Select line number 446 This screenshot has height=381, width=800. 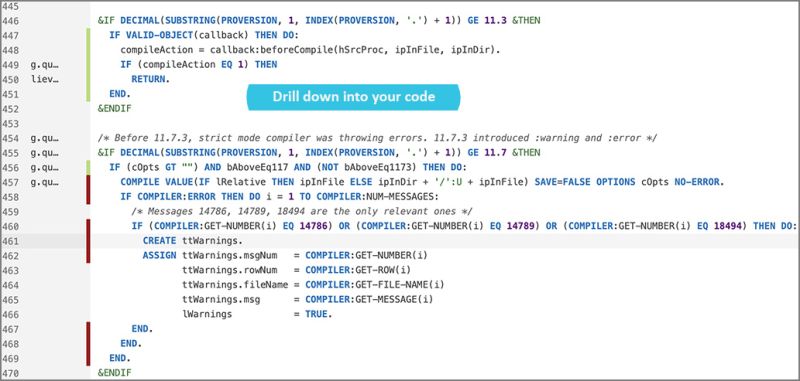point(11,21)
